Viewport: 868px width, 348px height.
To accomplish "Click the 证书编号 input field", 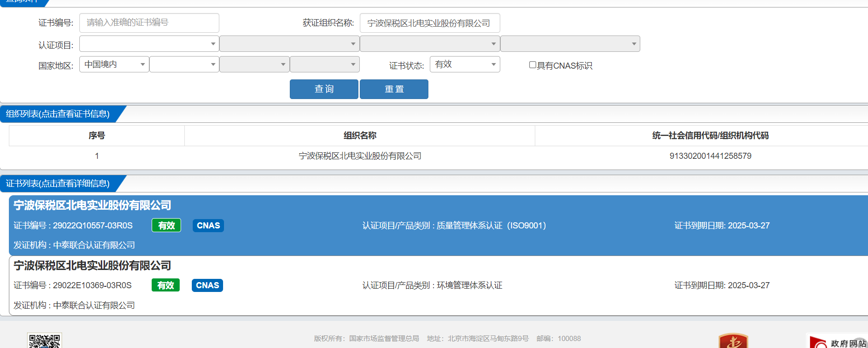I will coord(149,22).
